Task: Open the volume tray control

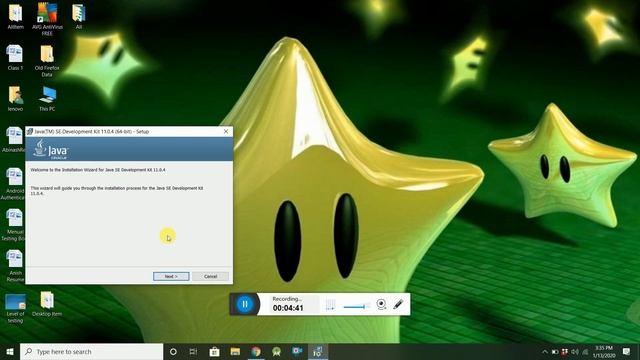Action: coord(575,351)
